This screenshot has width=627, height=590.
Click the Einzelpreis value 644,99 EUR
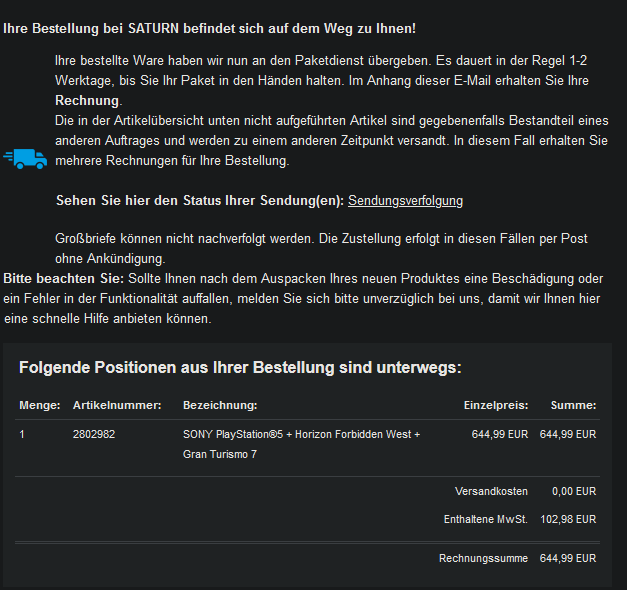(500, 434)
